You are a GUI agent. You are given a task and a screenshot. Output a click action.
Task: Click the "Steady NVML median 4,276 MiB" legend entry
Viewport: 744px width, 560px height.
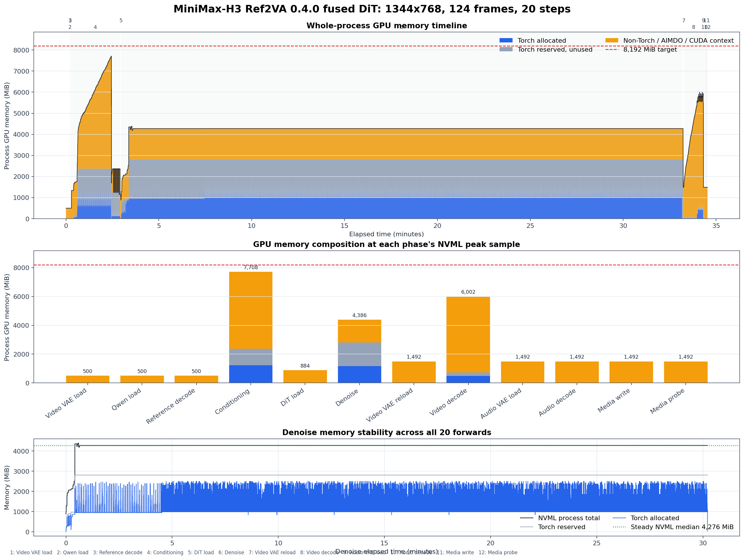[673, 527]
